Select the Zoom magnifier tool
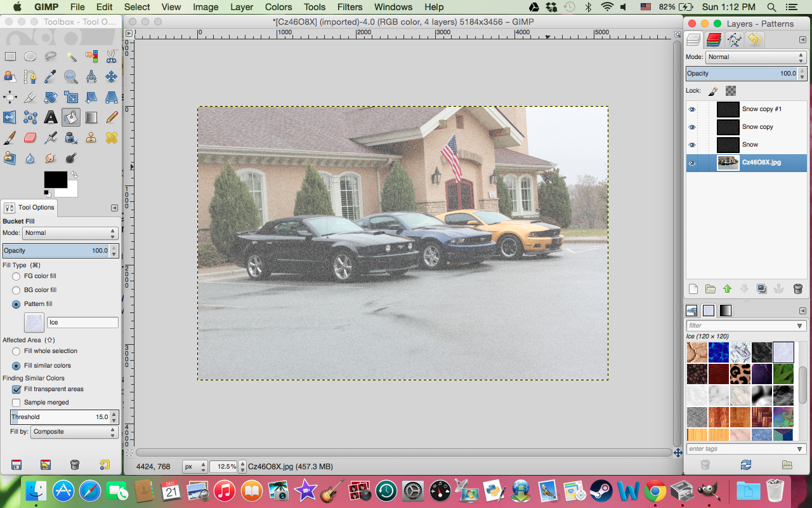The image size is (812, 508). coord(71,77)
